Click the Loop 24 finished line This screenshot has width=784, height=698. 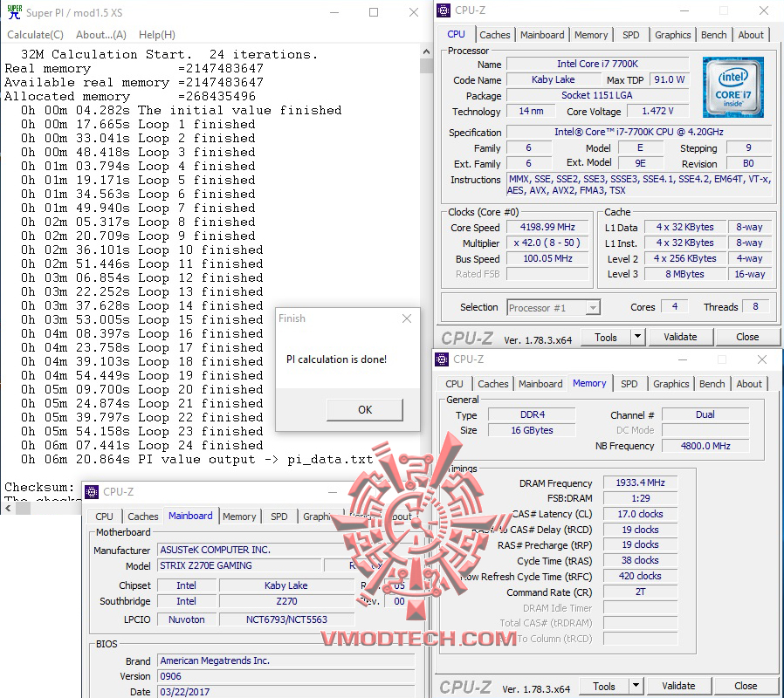click(142, 445)
